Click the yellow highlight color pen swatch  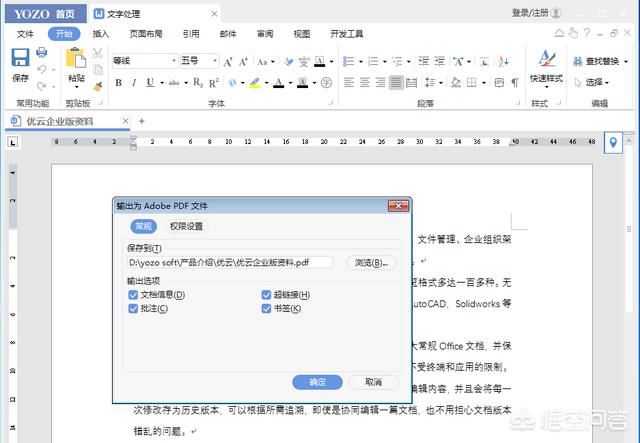pos(255,83)
